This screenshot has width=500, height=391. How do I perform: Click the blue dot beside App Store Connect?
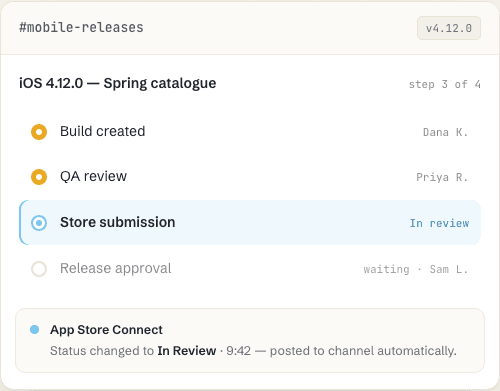click(34, 330)
